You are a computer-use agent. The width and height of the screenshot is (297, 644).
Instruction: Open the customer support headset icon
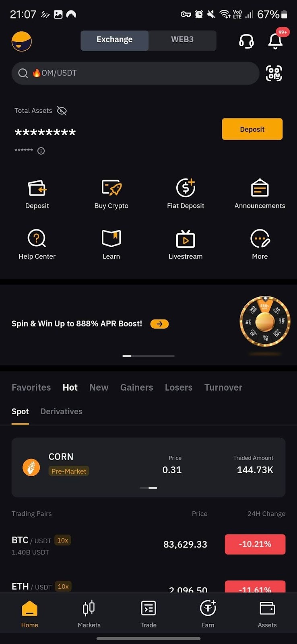[x=246, y=41]
